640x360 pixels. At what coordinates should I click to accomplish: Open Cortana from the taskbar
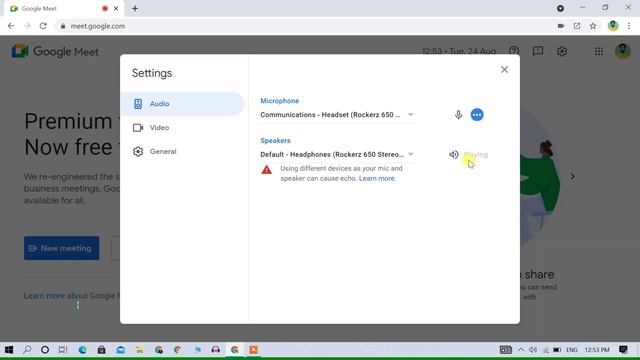[45, 350]
